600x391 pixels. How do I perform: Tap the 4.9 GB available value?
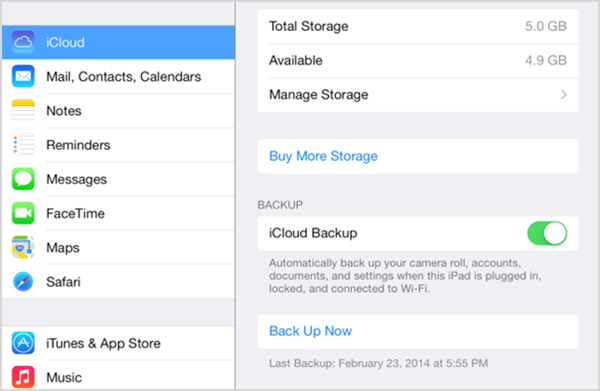point(546,60)
